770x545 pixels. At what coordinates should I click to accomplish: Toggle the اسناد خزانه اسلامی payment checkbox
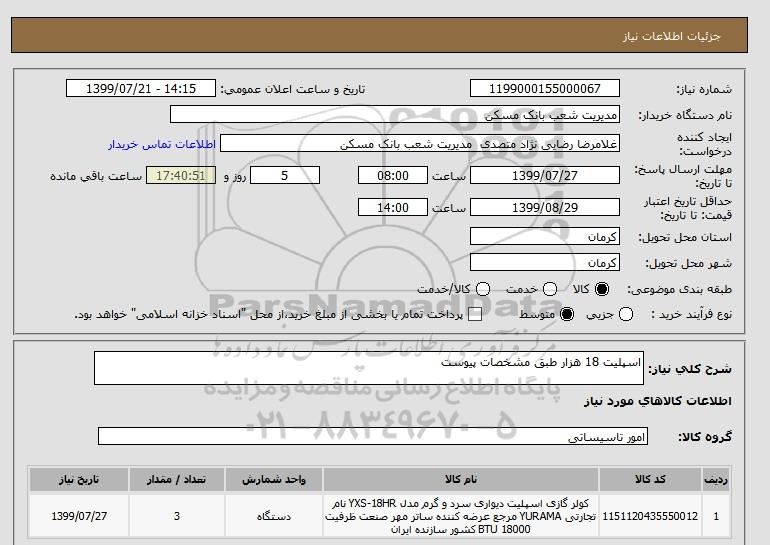click(x=475, y=315)
